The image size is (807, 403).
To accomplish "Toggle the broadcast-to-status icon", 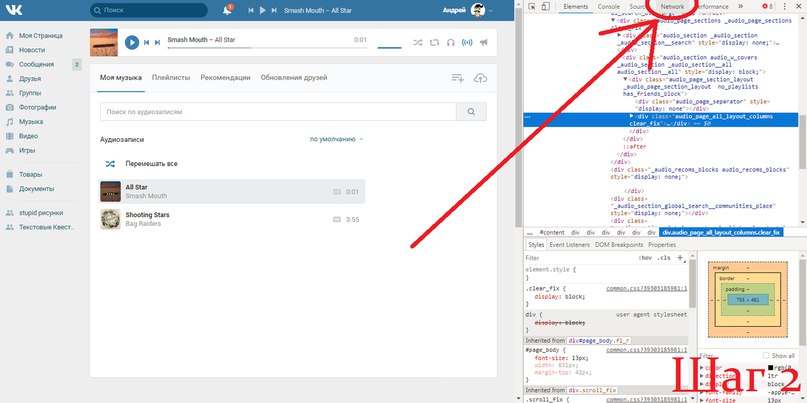I will (467, 43).
